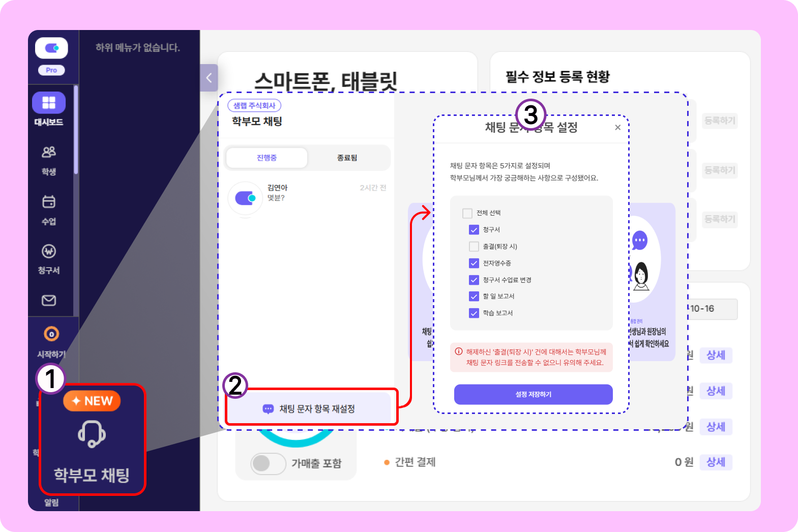The height and width of the screenshot is (532, 798).
Task: Select the 김연아 chat avatar
Action: click(x=245, y=198)
